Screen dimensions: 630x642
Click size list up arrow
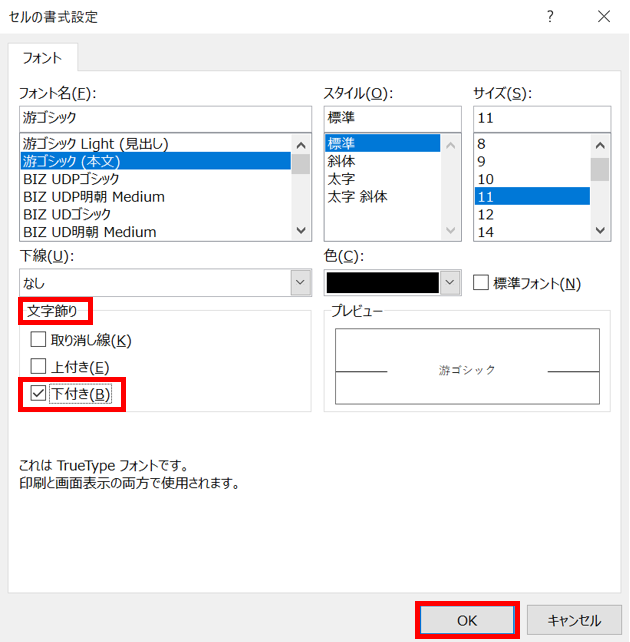(x=600, y=145)
